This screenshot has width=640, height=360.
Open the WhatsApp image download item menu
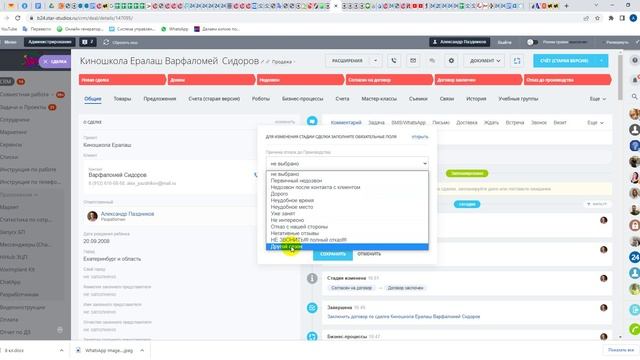(142, 350)
